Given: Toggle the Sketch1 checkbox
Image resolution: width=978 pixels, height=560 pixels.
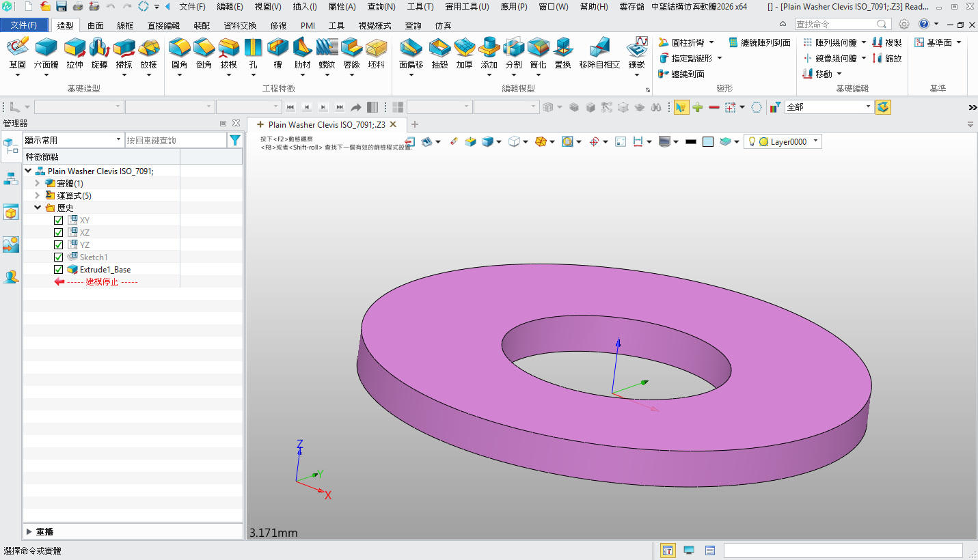Looking at the screenshot, I should pyautogui.click(x=58, y=257).
